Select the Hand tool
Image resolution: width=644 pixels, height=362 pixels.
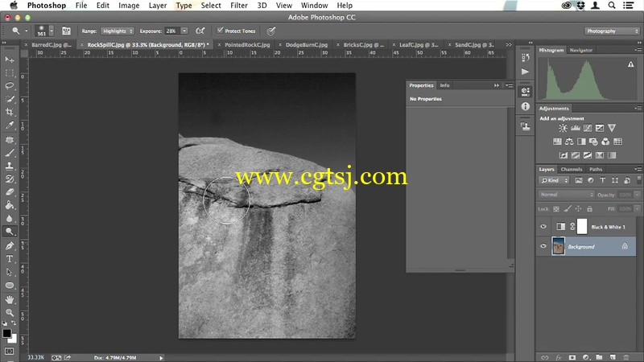(9, 299)
